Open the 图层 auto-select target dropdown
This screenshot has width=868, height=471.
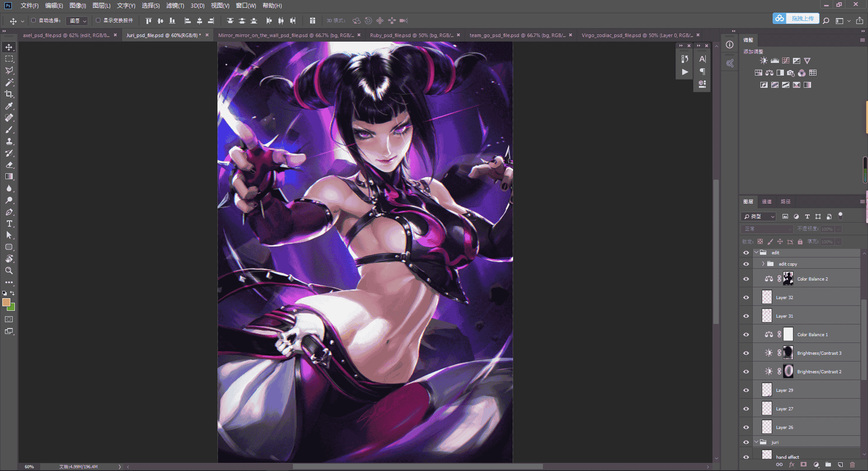(x=77, y=21)
